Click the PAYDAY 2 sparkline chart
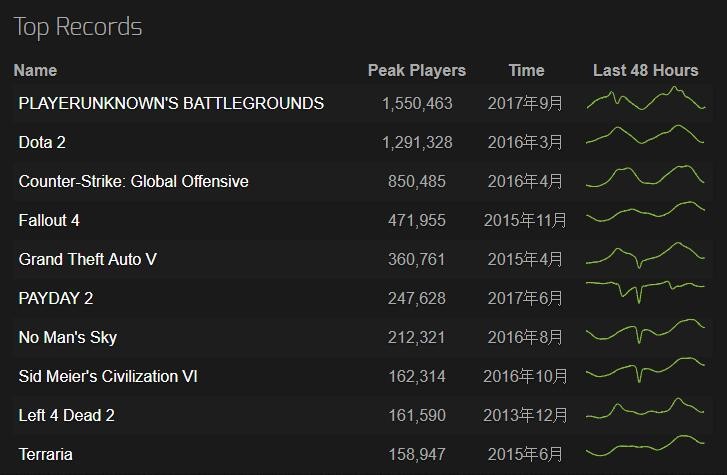Image resolution: width=727 pixels, height=475 pixels. (x=645, y=292)
